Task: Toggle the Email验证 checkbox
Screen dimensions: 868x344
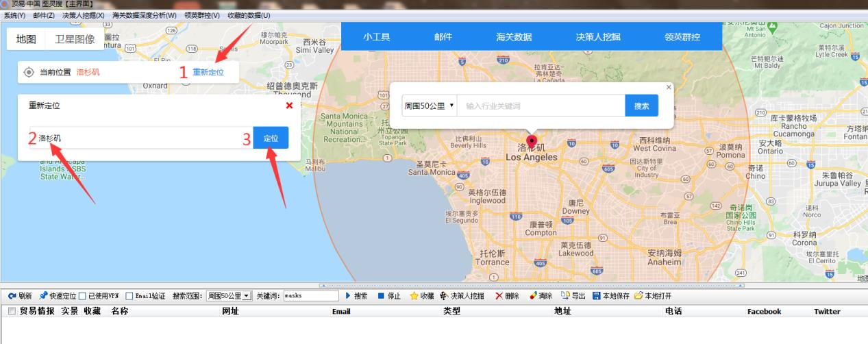Action: pos(129,296)
